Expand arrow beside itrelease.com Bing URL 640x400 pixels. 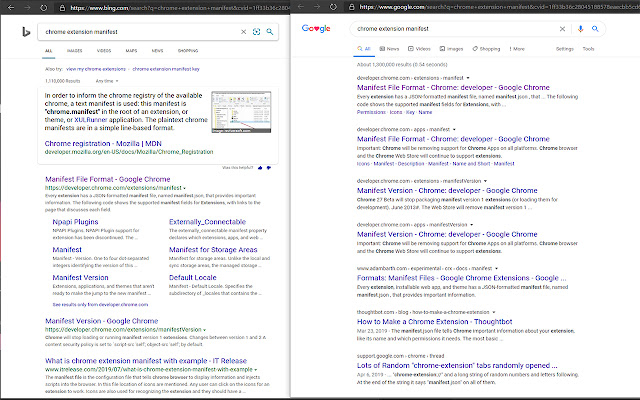[256, 370]
